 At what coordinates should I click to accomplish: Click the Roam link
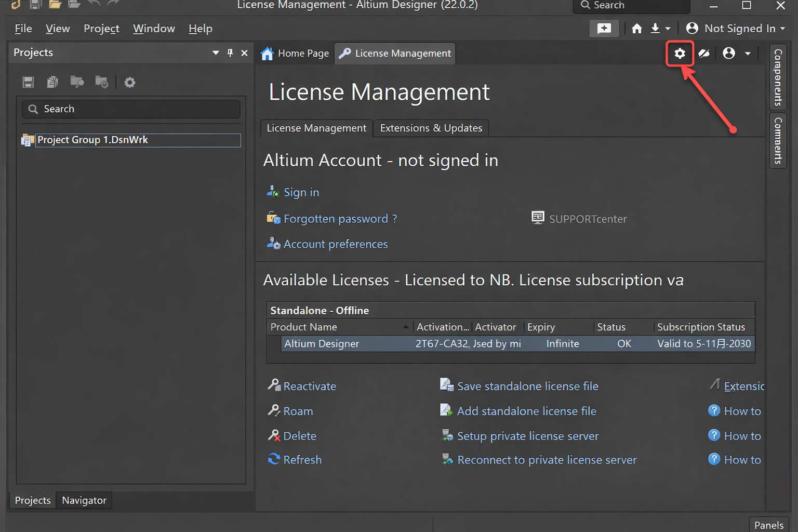298,411
